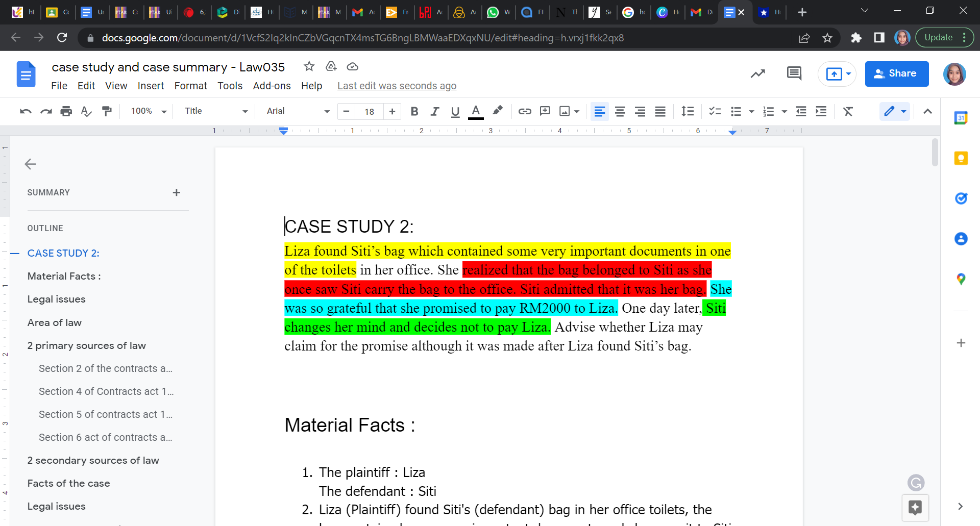Screen dimensions: 980x526
Task: Star the document title
Action: click(x=309, y=66)
